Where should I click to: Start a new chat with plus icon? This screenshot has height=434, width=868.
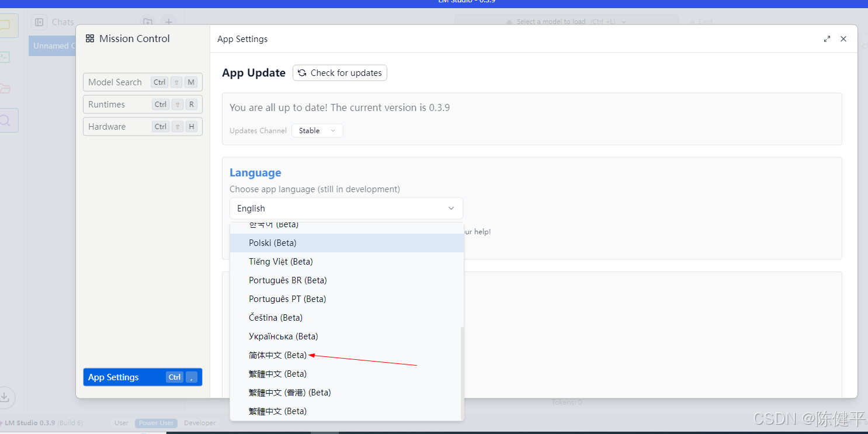(x=168, y=22)
